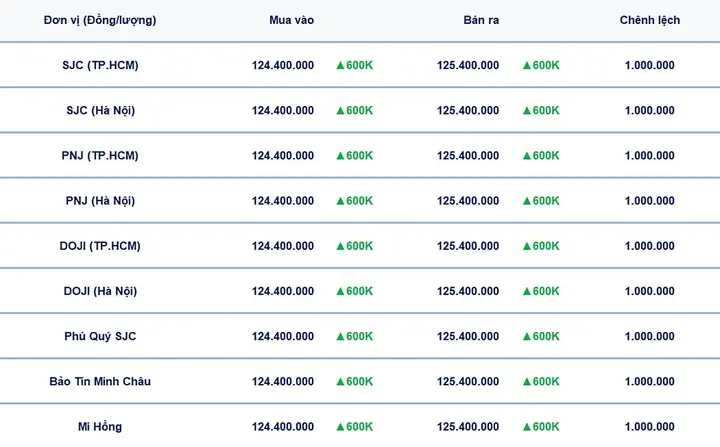Click the green up arrow beside PNJ (TP.HCM) Mua vào
The image size is (720, 447).
click(340, 156)
